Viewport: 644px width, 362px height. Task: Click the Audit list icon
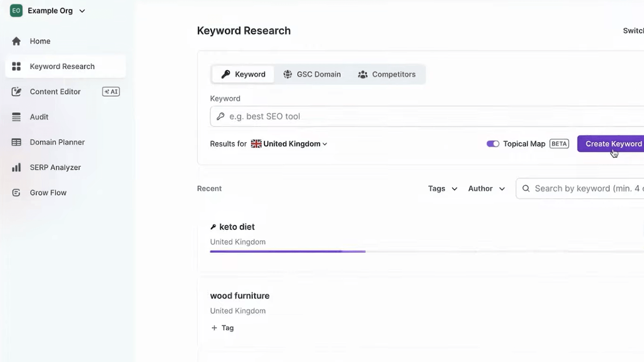16,117
